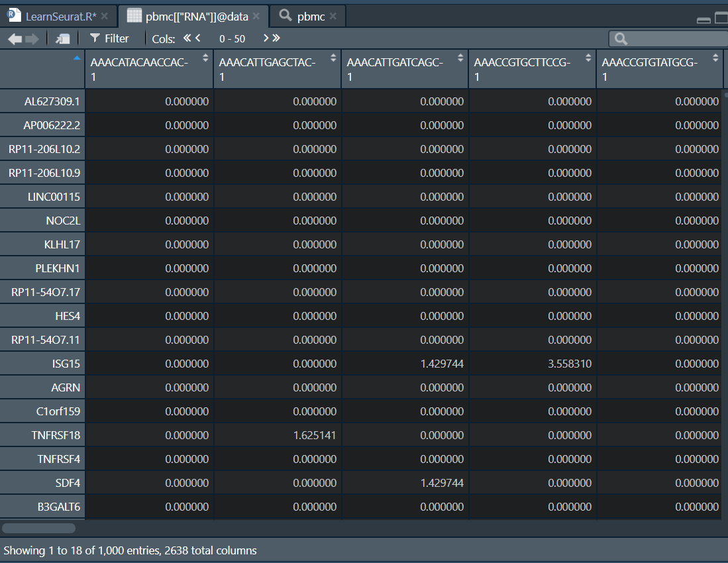Jump to last columns double-right arrow
The height and width of the screenshot is (563, 728).
(x=276, y=38)
